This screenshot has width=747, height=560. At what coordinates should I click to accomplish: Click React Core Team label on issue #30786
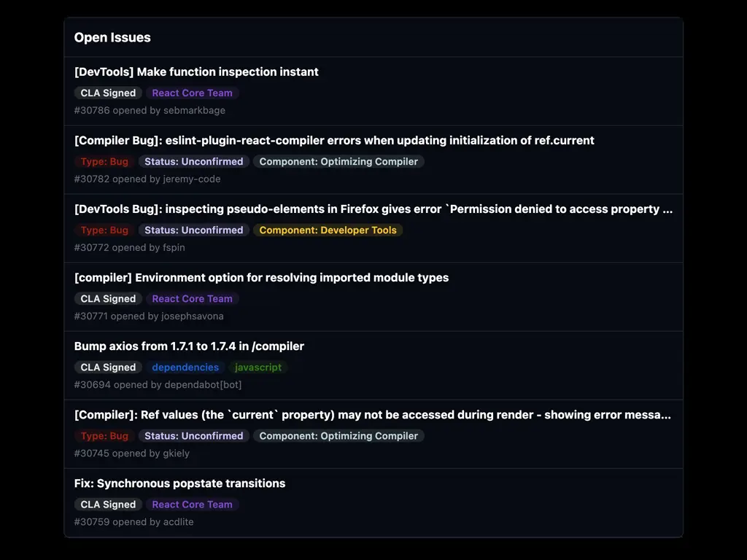click(192, 93)
